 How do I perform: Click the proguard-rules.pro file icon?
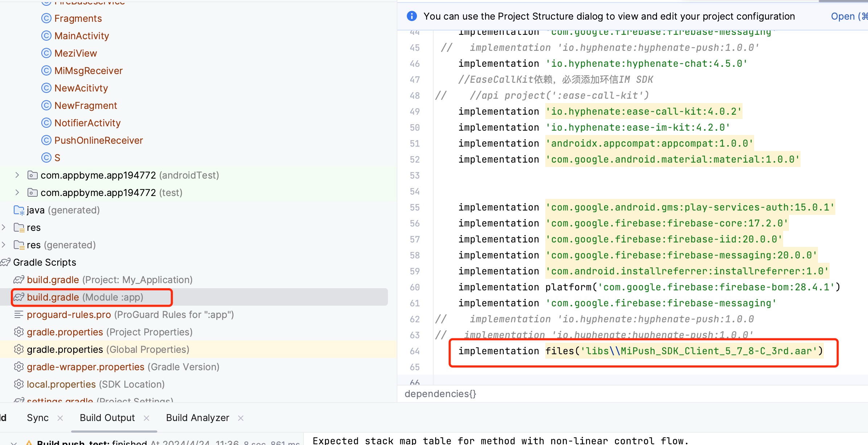20,314
